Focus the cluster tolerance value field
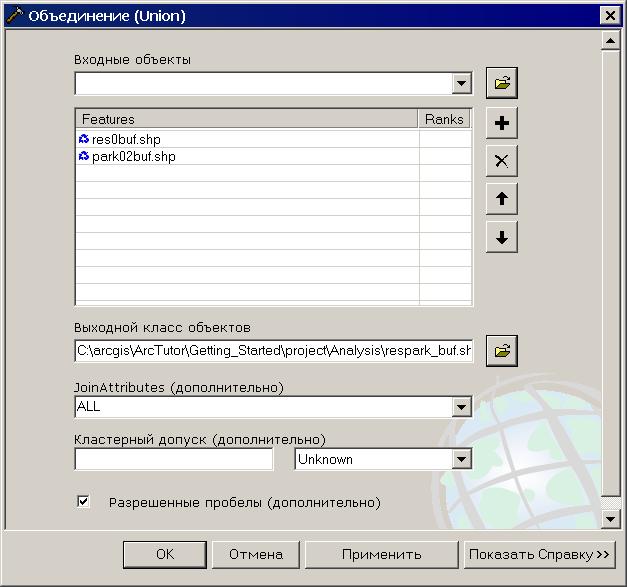This screenshot has width=627, height=587. click(174, 459)
